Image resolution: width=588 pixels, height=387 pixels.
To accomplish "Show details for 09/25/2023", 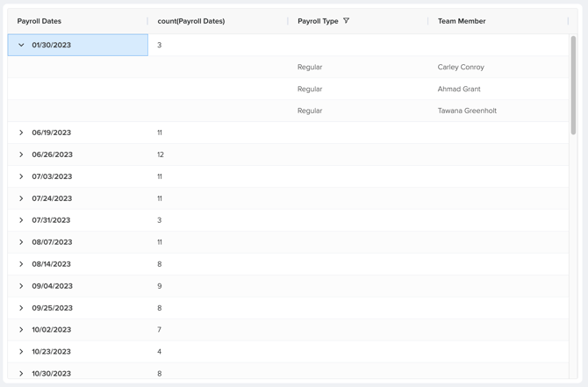I will (x=22, y=308).
